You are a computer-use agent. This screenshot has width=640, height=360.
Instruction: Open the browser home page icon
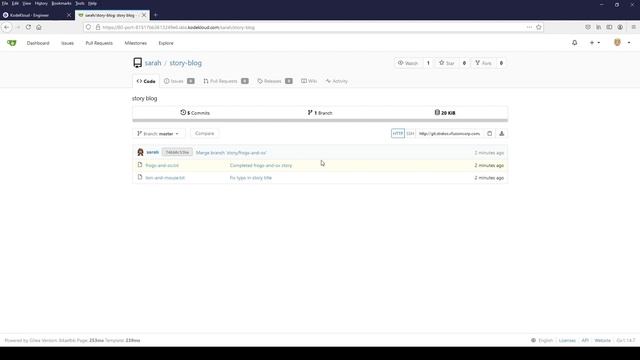pyautogui.click(x=39, y=27)
